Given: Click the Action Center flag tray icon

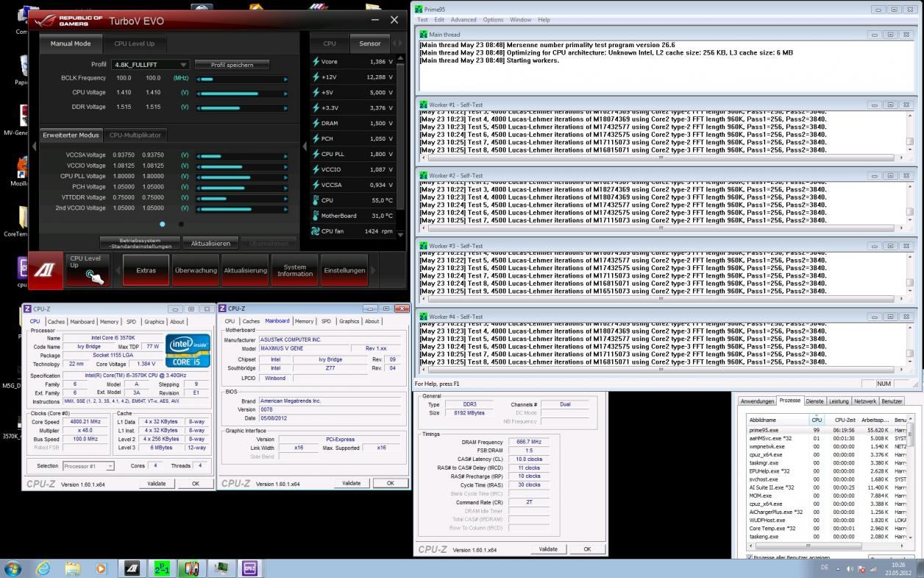Looking at the screenshot, I should point(862,569).
